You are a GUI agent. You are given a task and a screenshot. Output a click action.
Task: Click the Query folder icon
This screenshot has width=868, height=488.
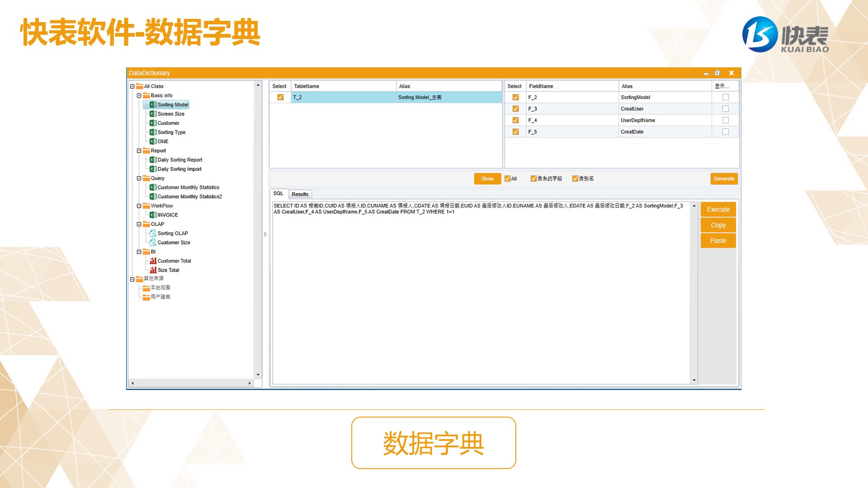click(x=146, y=178)
